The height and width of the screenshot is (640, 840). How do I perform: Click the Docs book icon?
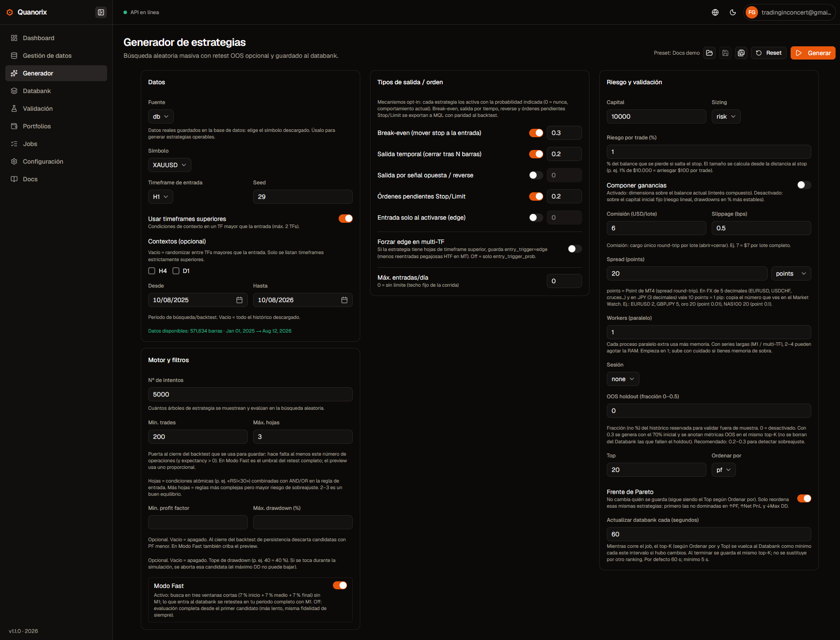tap(14, 179)
